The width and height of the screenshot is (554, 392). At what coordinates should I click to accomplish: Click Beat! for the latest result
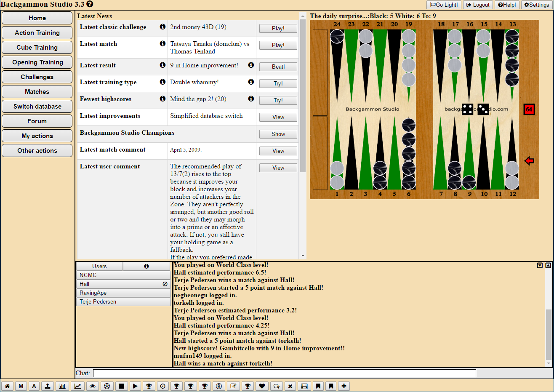pyautogui.click(x=278, y=67)
